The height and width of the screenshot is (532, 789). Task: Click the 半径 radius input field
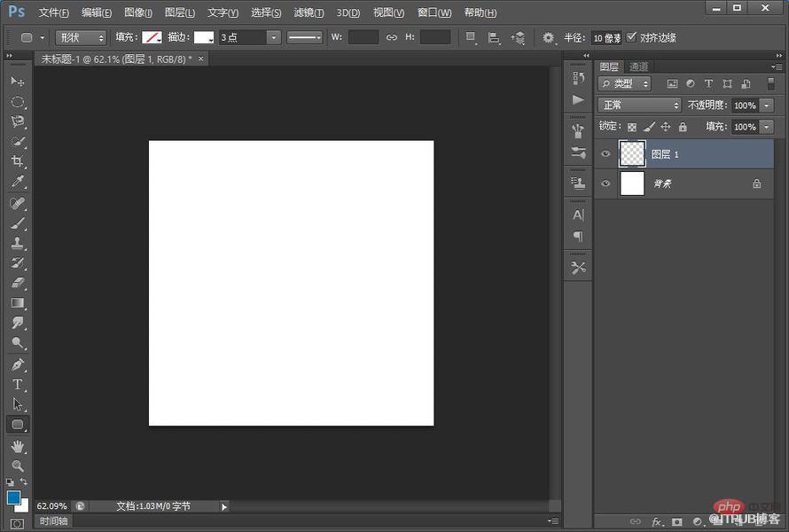pyautogui.click(x=606, y=38)
